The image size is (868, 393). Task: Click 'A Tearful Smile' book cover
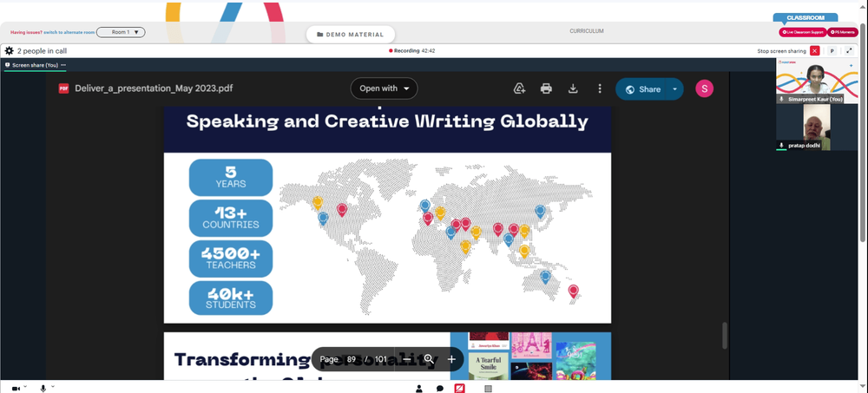[489, 366]
